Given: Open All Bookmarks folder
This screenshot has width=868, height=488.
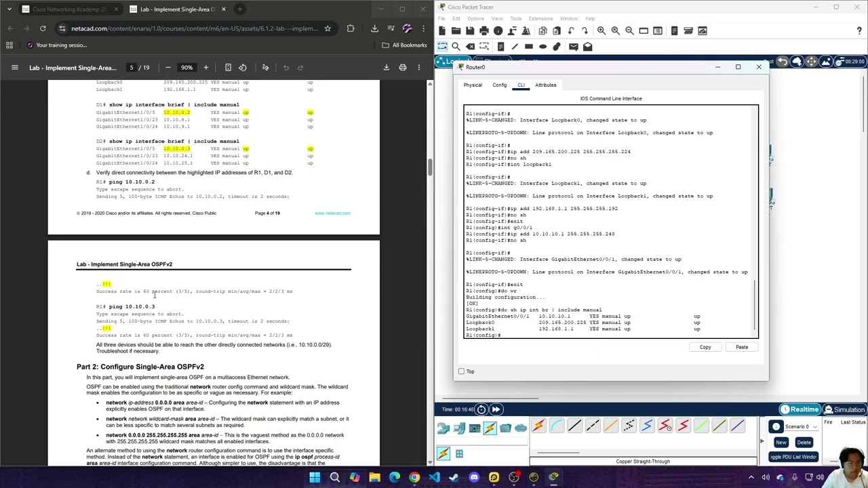Looking at the screenshot, I should pyautogui.click(x=404, y=45).
